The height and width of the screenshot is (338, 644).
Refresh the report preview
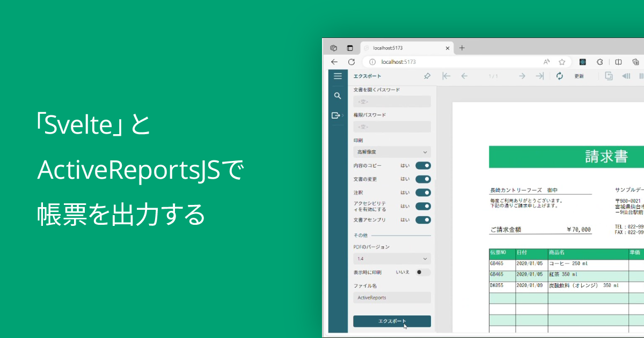[x=560, y=76]
